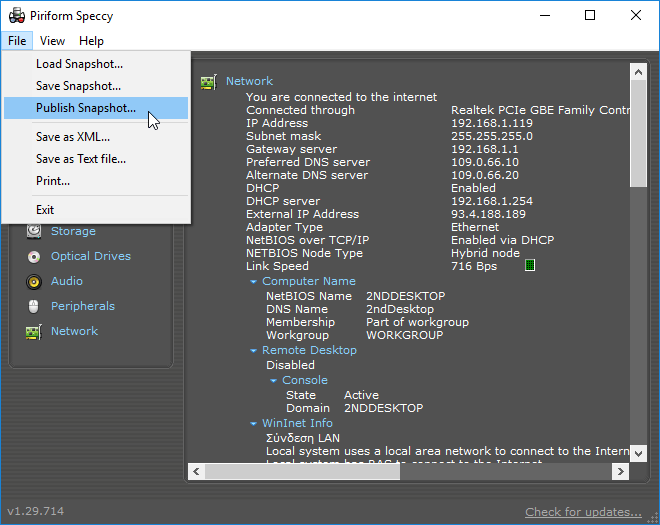Select Print... from File menu
The width and height of the screenshot is (660, 525).
coord(96,181)
